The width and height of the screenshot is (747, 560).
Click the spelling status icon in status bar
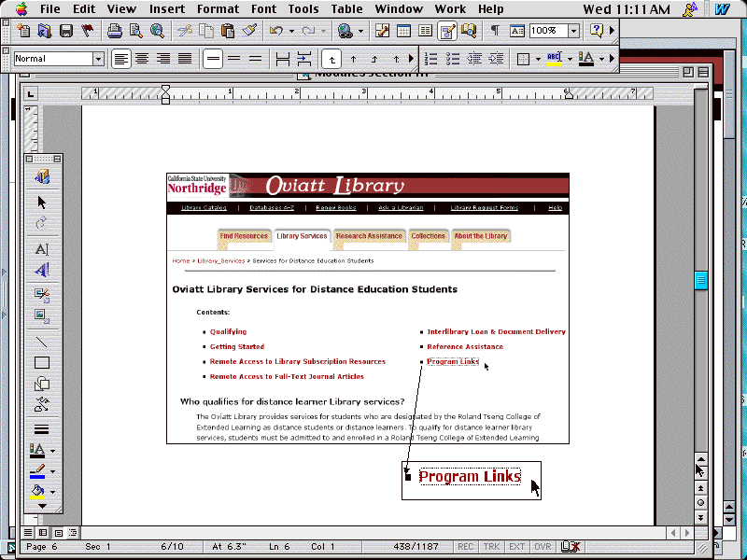coord(571,546)
